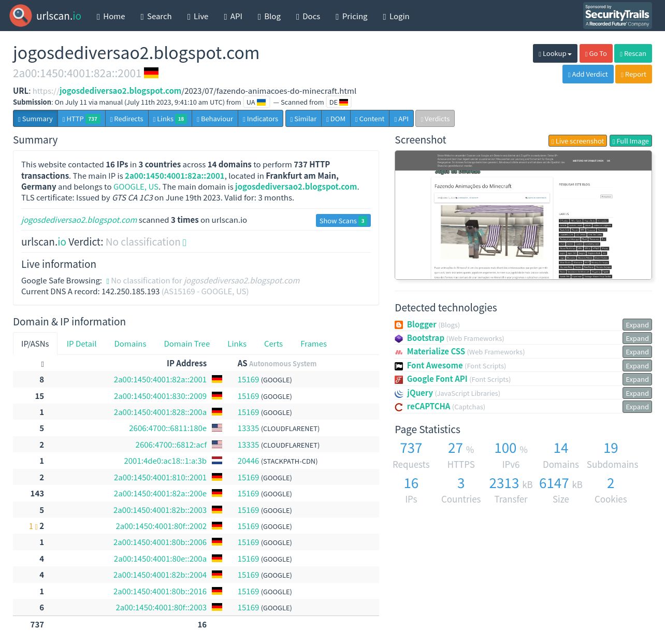Click the red Go To button
665x644 pixels.
(x=596, y=53)
